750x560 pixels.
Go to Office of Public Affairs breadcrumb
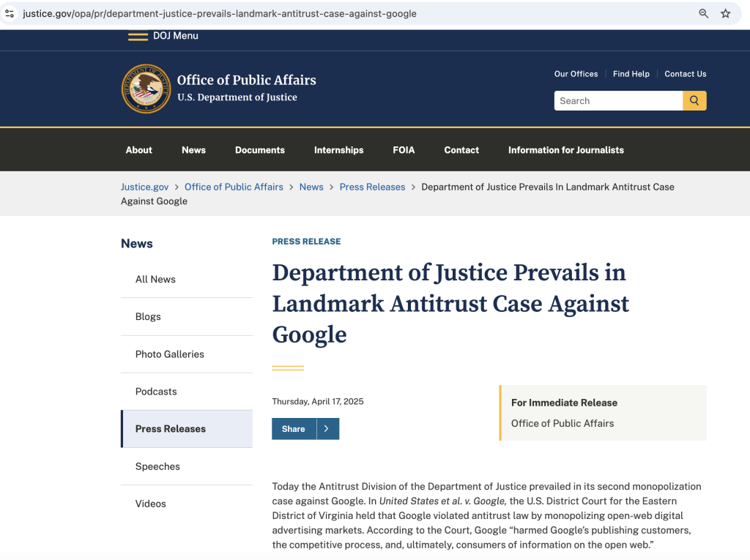coord(234,187)
